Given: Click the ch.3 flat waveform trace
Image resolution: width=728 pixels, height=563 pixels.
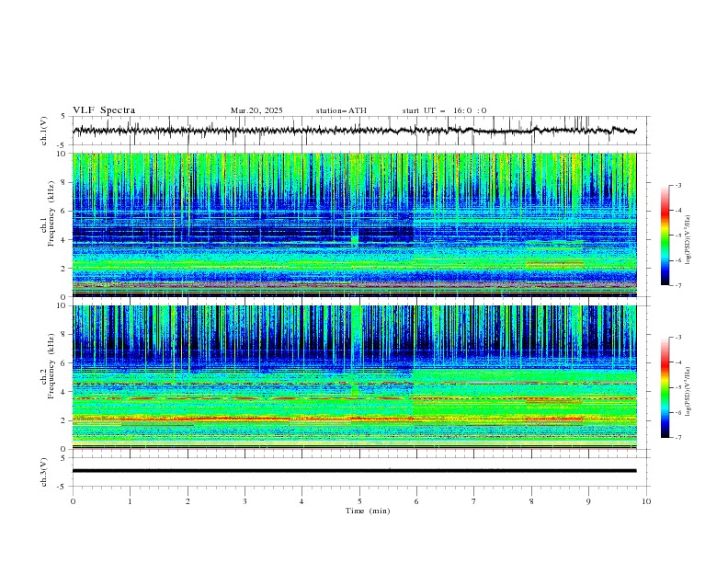Looking at the screenshot, I should pos(354,471).
